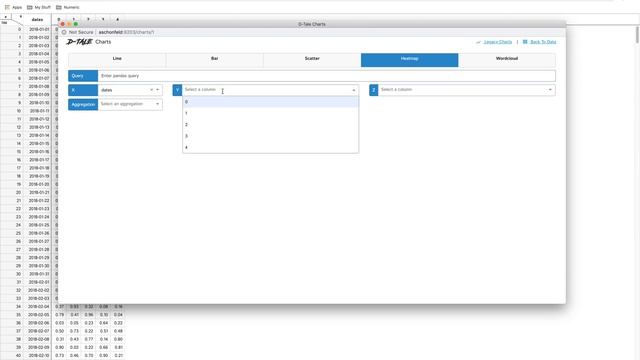Open the Wordcloud chart tab
The height and width of the screenshot is (360, 640).
pyautogui.click(x=507, y=60)
